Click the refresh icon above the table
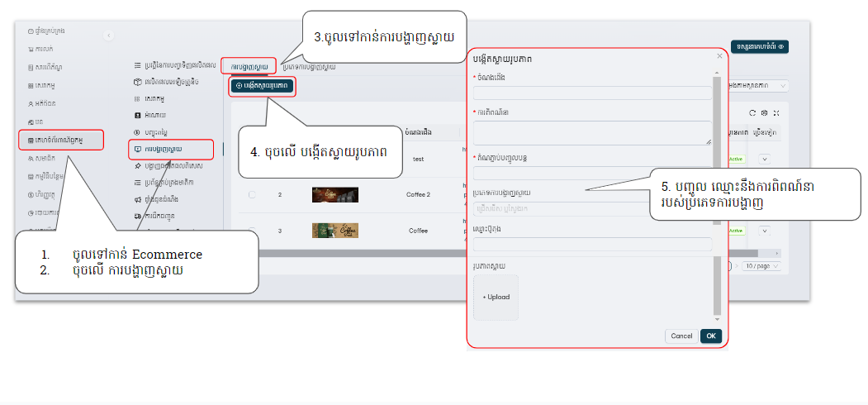 pyautogui.click(x=752, y=112)
